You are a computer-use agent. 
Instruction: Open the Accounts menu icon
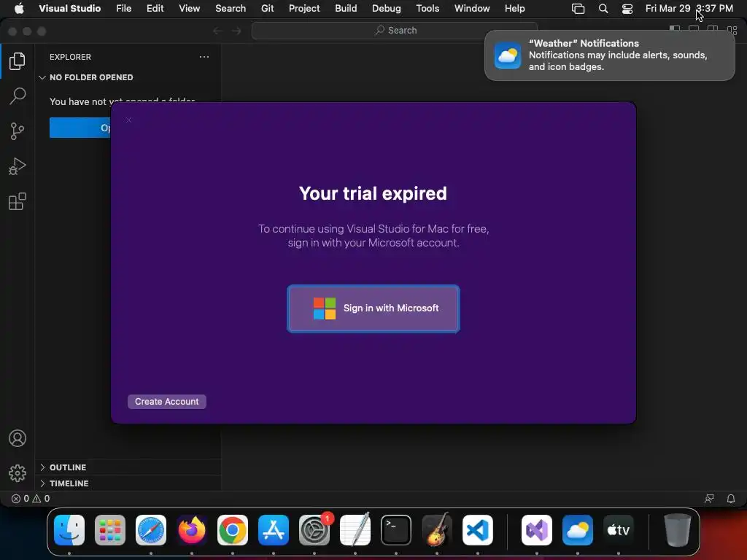point(18,438)
